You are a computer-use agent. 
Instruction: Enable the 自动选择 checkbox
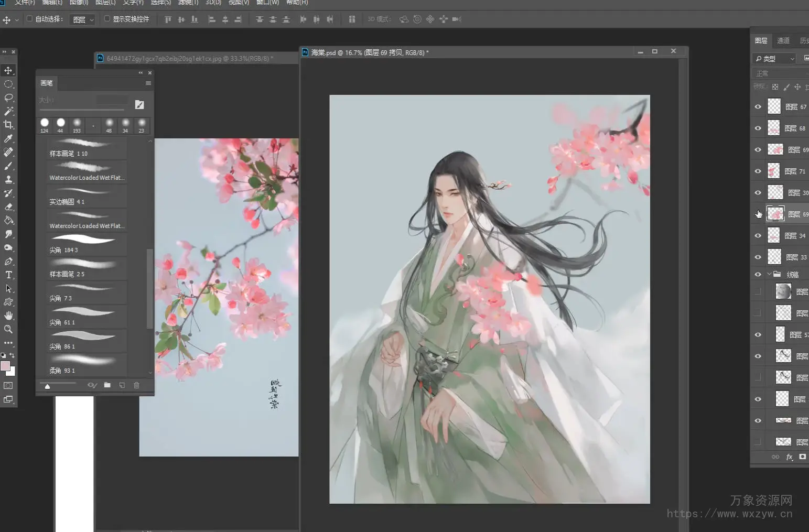(x=30, y=19)
